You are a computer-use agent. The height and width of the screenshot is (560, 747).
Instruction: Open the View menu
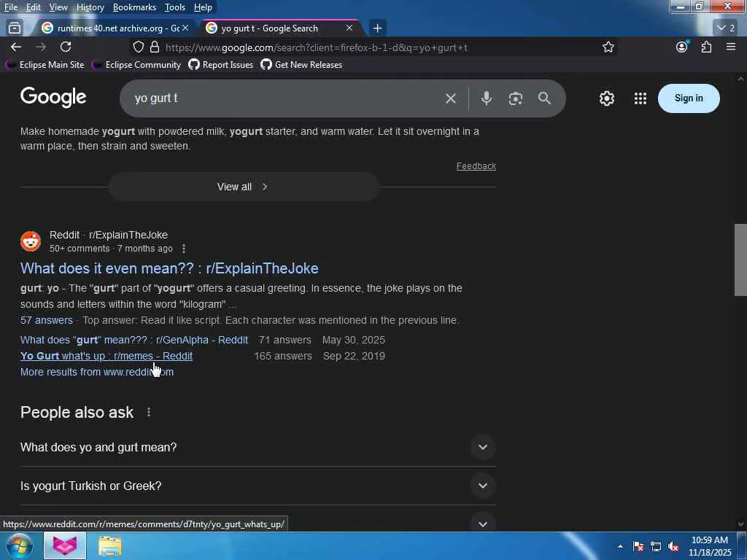pos(58,7)
